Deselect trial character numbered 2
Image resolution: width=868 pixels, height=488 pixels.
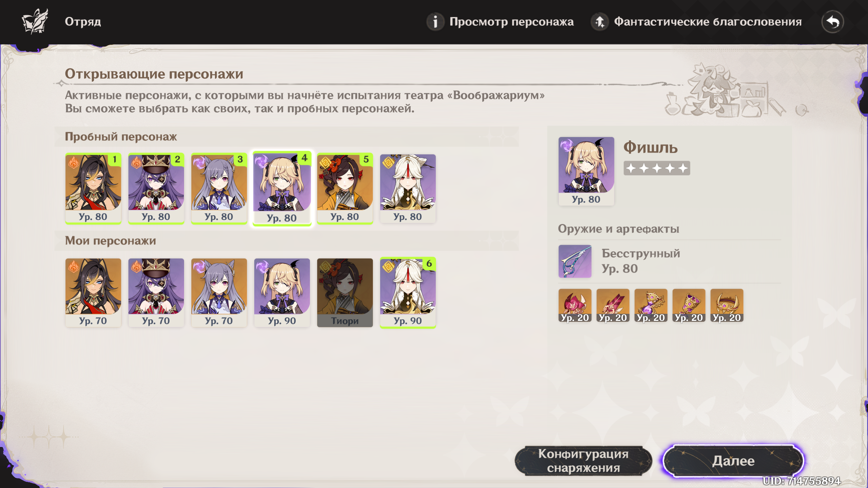(156, 189)
